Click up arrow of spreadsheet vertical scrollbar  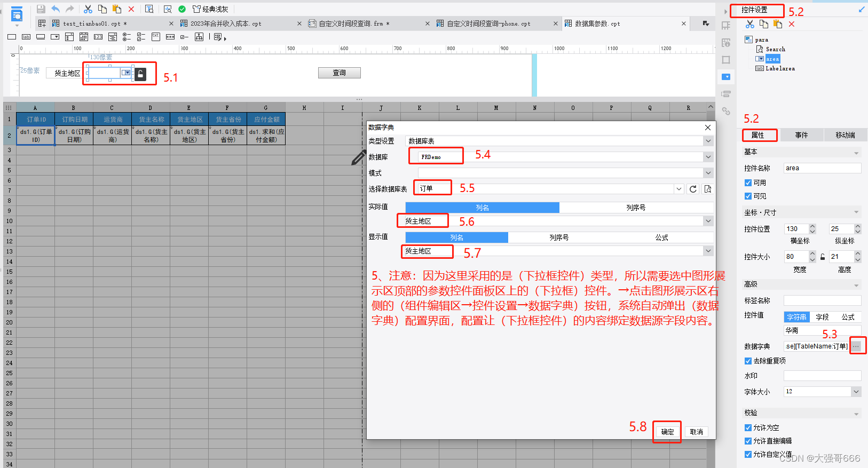pyautogui.click(x=711, y=107)
